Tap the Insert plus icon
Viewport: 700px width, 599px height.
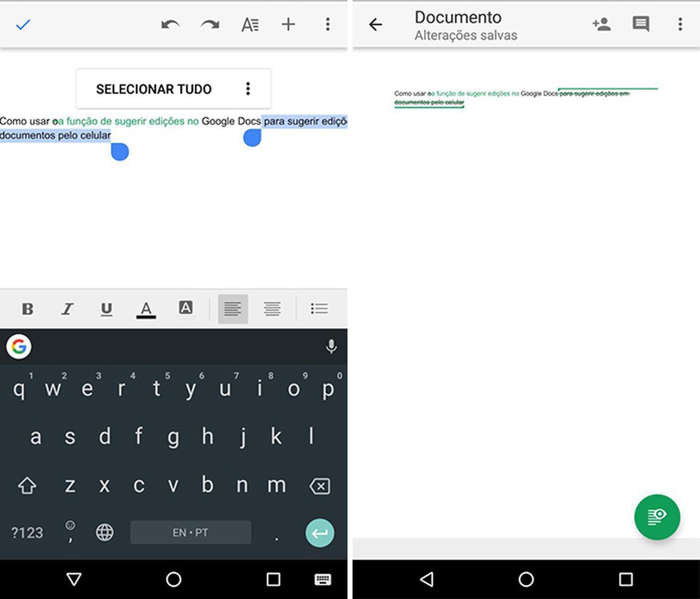coord(288,23)
